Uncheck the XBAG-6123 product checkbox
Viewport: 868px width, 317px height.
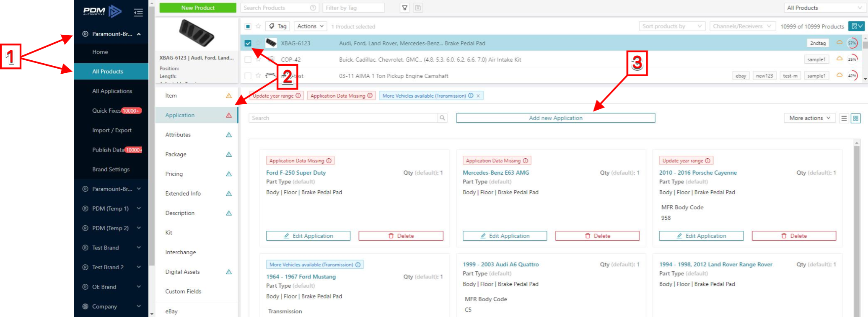[248, 43]
